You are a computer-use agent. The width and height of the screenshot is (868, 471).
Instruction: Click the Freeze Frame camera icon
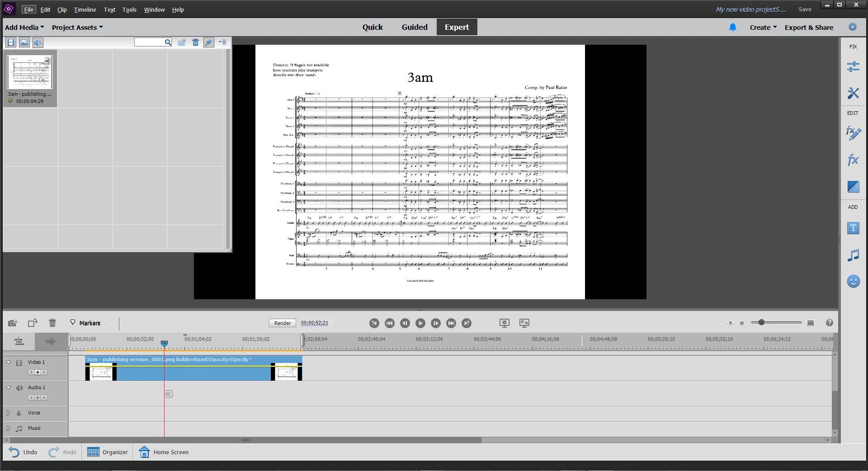tap(13, 323)
